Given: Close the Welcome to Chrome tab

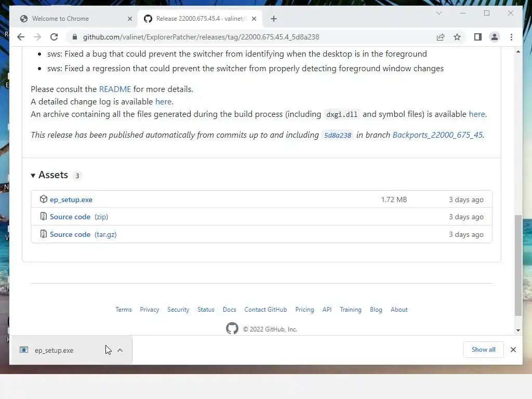Looking at the screenshot, I should pyautogui.click(x=129, y=19).
